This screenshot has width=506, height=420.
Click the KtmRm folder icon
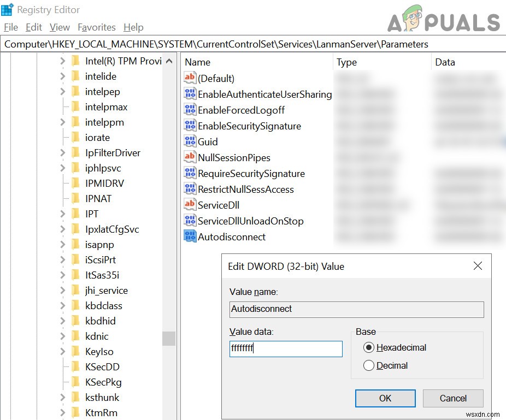pyautogui.click(x=75, y=412)
